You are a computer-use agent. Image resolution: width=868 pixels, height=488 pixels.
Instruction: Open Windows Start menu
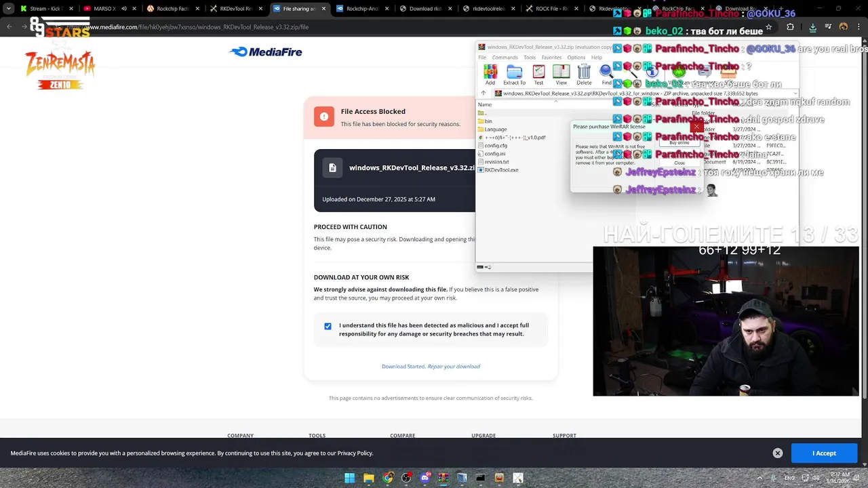(349, 478)
